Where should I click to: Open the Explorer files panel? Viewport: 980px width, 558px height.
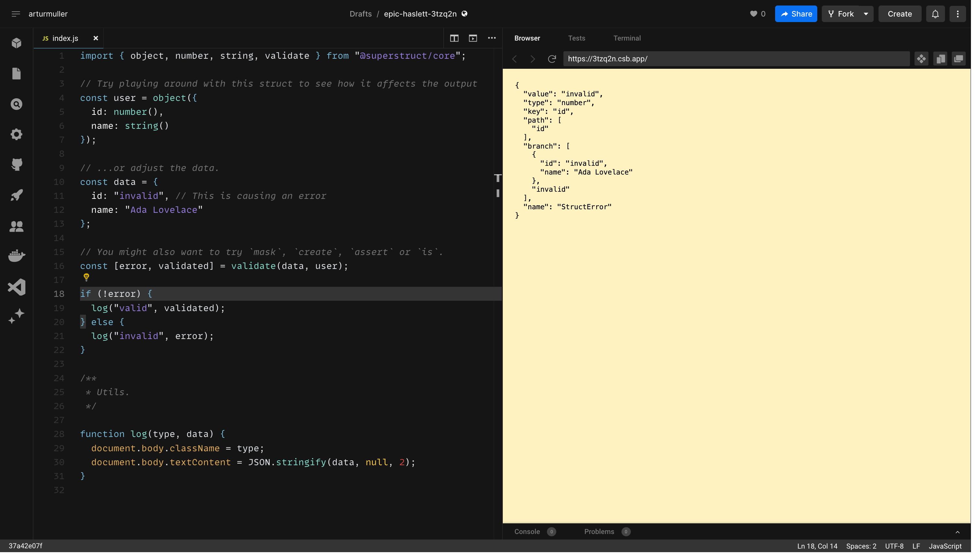pyautogui.click(x=17, y=74)
